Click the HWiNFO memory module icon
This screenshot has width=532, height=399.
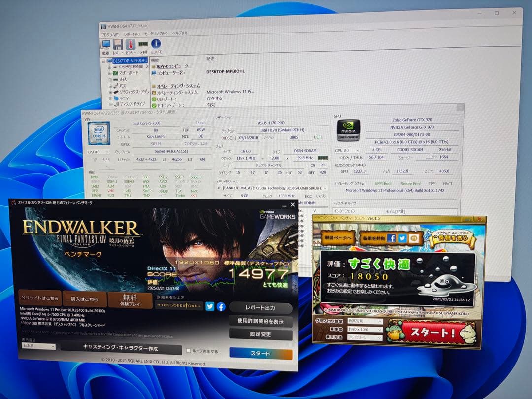pyautogui.click(x=142, y=45)
